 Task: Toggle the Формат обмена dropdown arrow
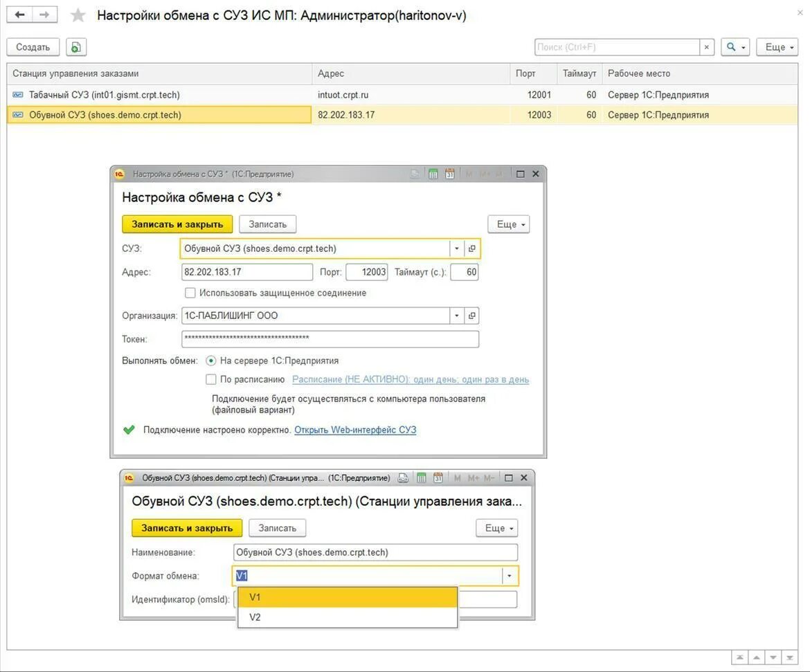(x=510, y=575)
